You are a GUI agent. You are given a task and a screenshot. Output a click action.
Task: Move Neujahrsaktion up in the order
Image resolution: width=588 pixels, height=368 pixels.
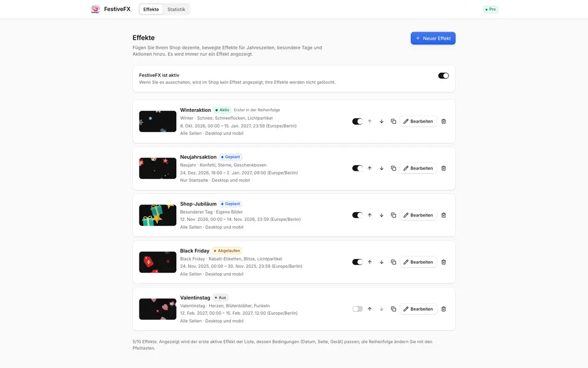369,168
